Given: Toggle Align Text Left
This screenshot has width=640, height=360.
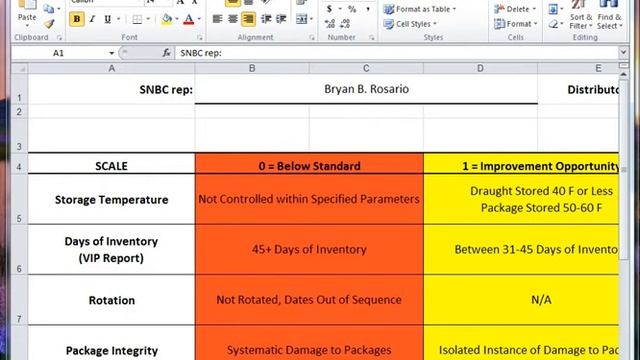Looking at the screenshot, I should coord(217,19).
